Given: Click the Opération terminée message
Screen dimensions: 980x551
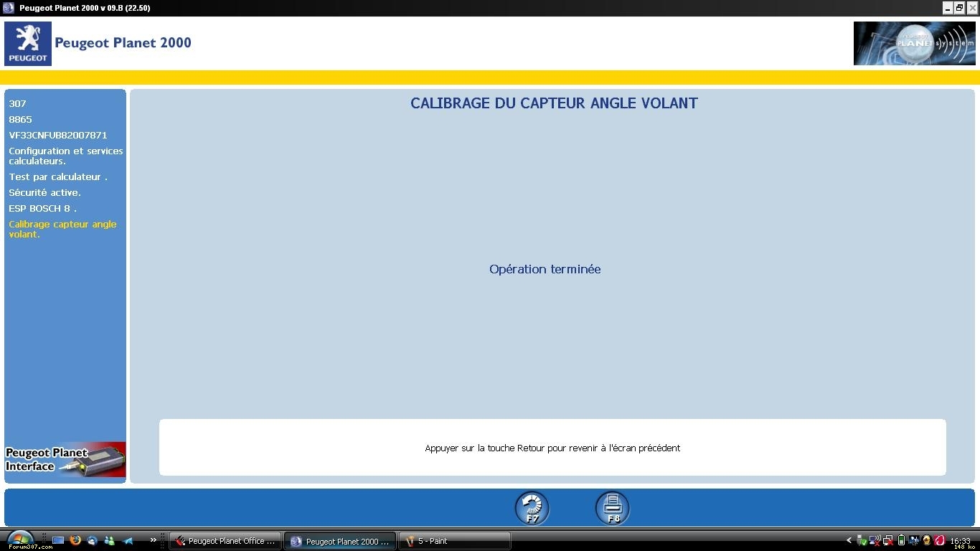Looking at the screenshot, I should pyautogui.click(x=545, y=269).
